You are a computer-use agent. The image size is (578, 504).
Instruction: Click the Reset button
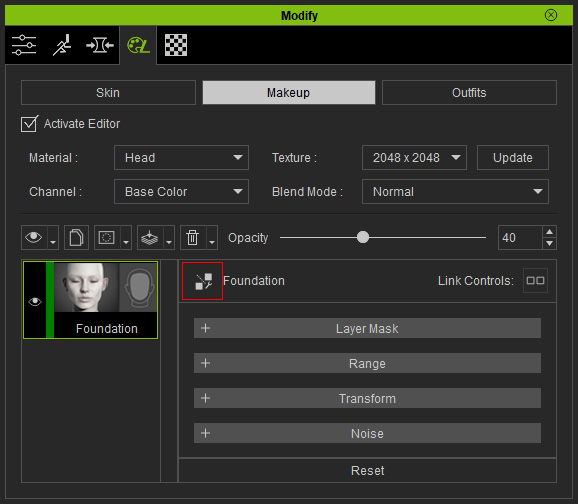[x=368, y=470]
